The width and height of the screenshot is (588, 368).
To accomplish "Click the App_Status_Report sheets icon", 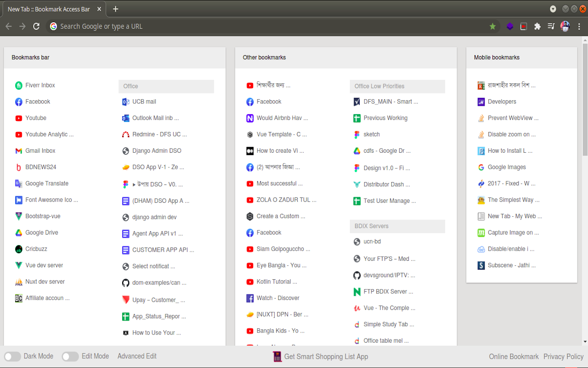I will pos(126,316).
